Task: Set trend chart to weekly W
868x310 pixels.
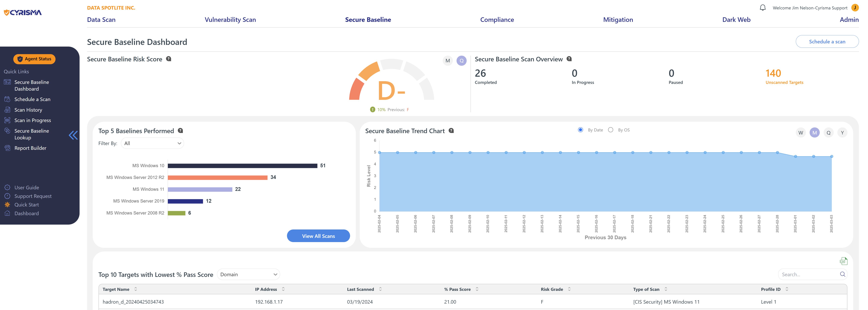Action: (801, 133)
